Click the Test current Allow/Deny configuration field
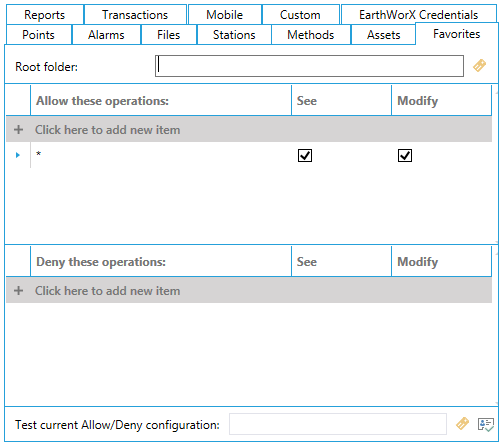This screenshot has height=445, width=502. tap(338, 424)
